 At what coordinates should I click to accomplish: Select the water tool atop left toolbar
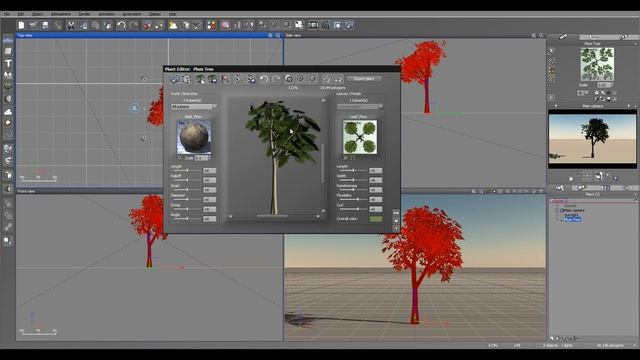coord(8,40)
